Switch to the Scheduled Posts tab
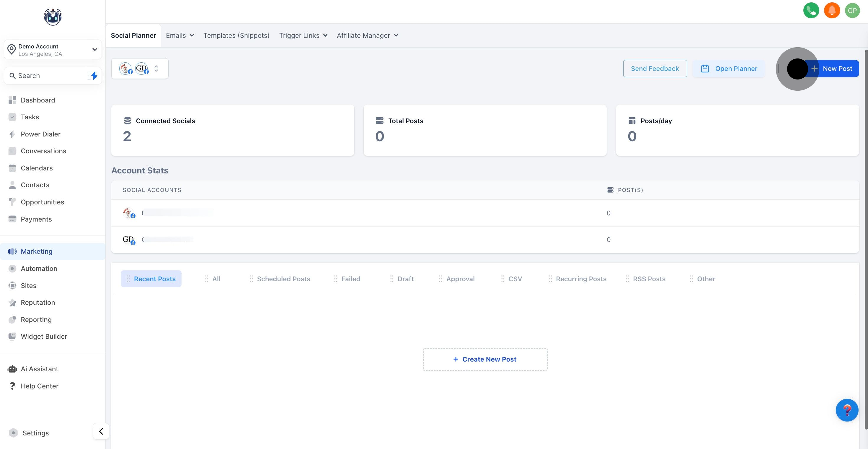The image size is (868, 449). click(x=283, y=279)
